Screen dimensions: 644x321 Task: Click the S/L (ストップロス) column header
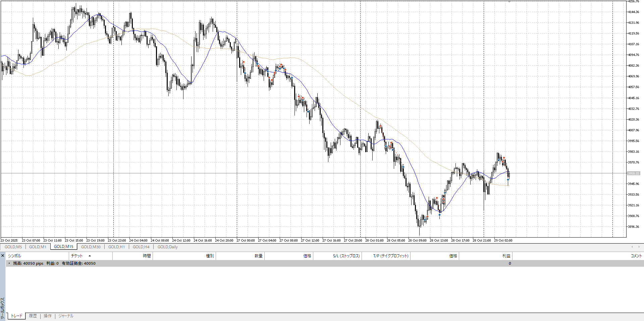pos(346,256)
